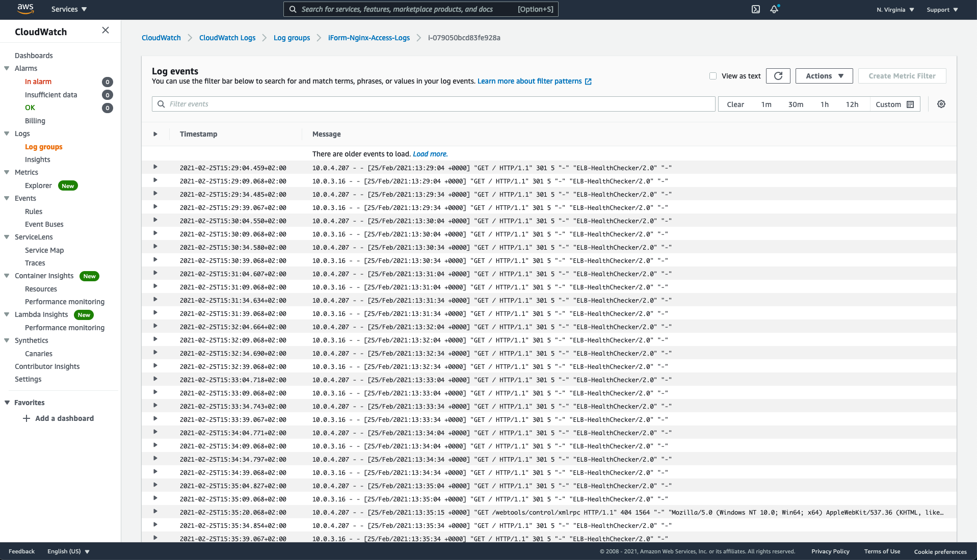
Task: Open the notifications bell icon
Action: tap(774, 9)
